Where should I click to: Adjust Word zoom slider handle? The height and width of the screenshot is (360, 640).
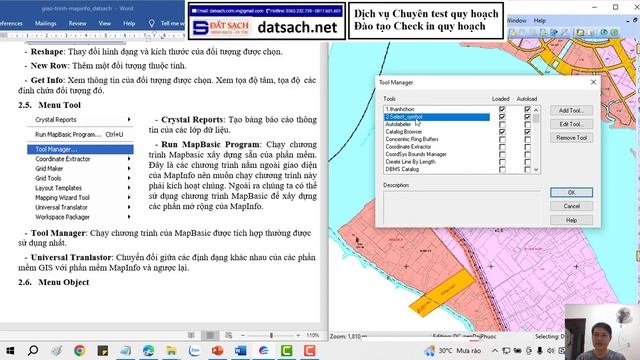pos(271,335)
